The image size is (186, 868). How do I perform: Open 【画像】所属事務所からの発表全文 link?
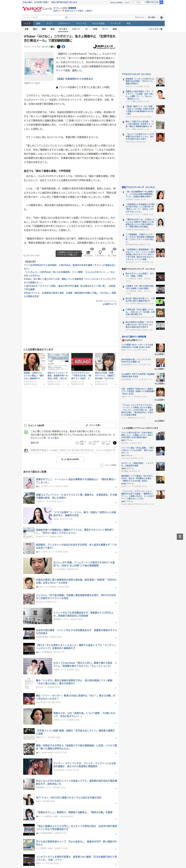pyautogui.click(x=74, y=79)
